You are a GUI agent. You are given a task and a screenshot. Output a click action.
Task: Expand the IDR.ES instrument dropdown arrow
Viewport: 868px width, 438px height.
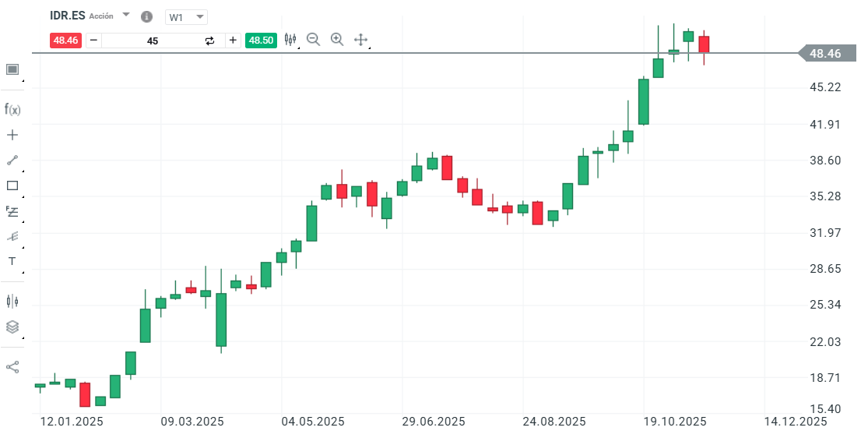pos(126,15)
